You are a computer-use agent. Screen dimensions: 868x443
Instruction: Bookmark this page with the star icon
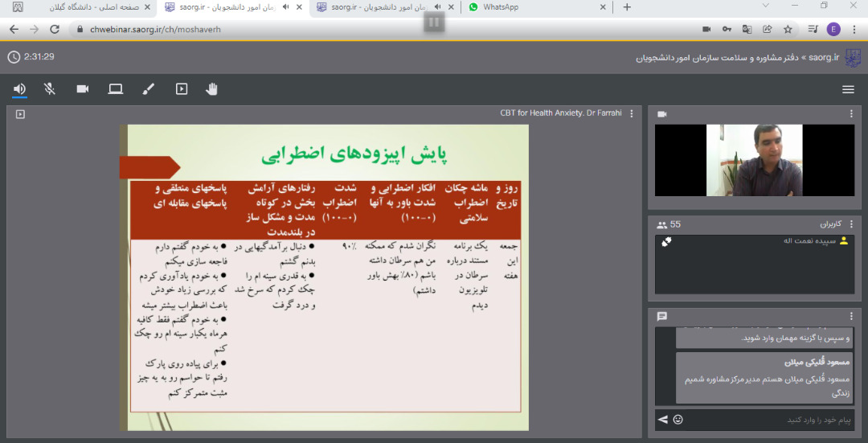pos(788,29)
